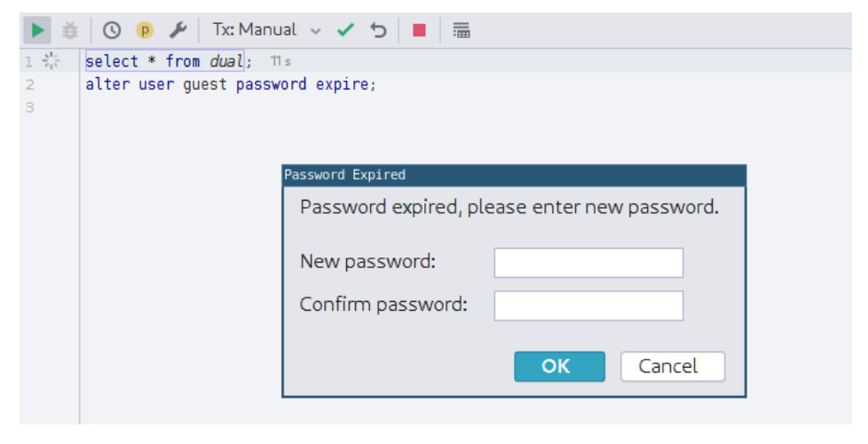868x444 pixels.
Task: Commit transaction with green checkmark
Action: tap(345, 30)
